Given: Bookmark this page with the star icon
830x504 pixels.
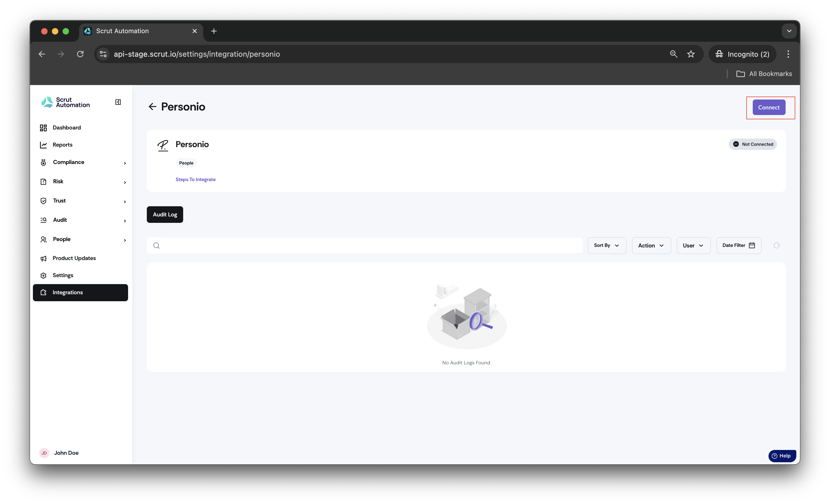Looking at the screenshot, I should coord(691,54).
